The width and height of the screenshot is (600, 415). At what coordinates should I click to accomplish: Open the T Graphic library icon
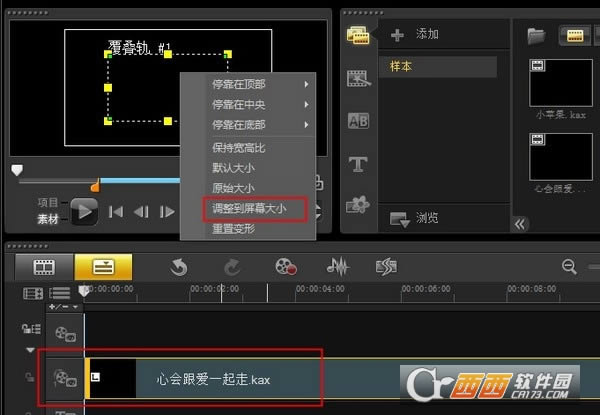coord(358,164)
